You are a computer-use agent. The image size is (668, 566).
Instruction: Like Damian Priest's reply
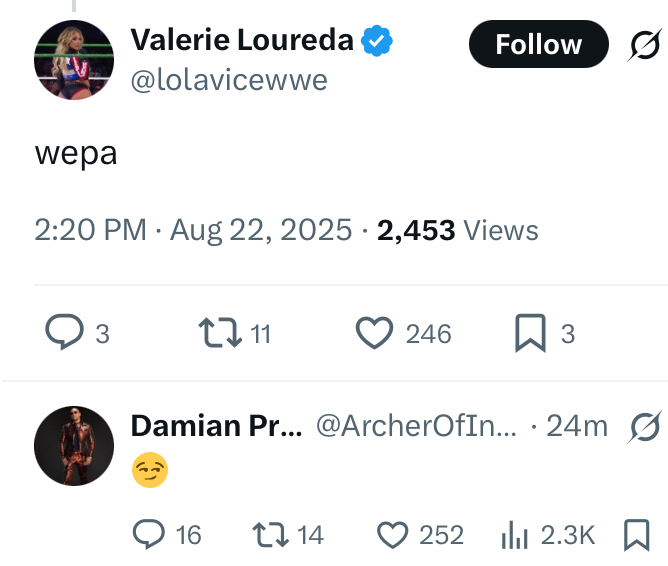394,535
